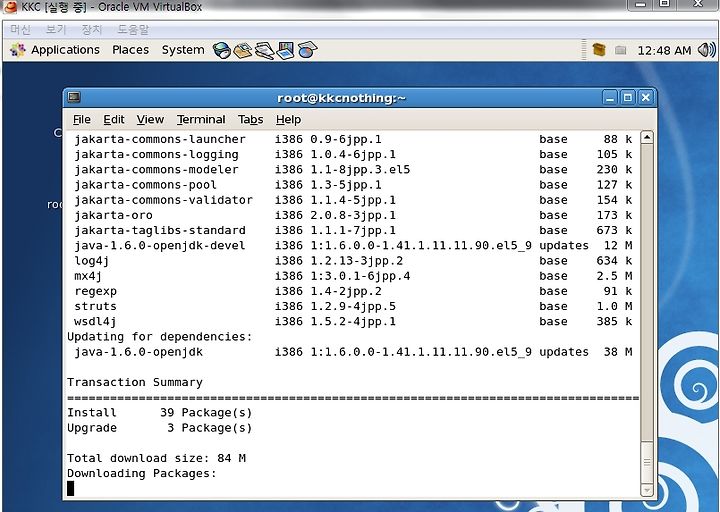Click the 'Upgrade 3 Package(s)' line

point(160,428)
